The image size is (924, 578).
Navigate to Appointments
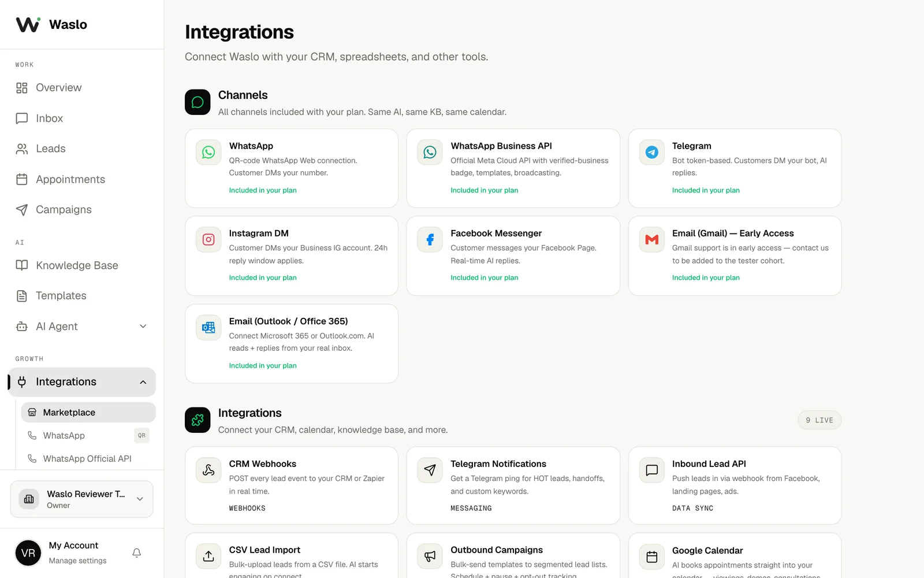tap(82, 179)
